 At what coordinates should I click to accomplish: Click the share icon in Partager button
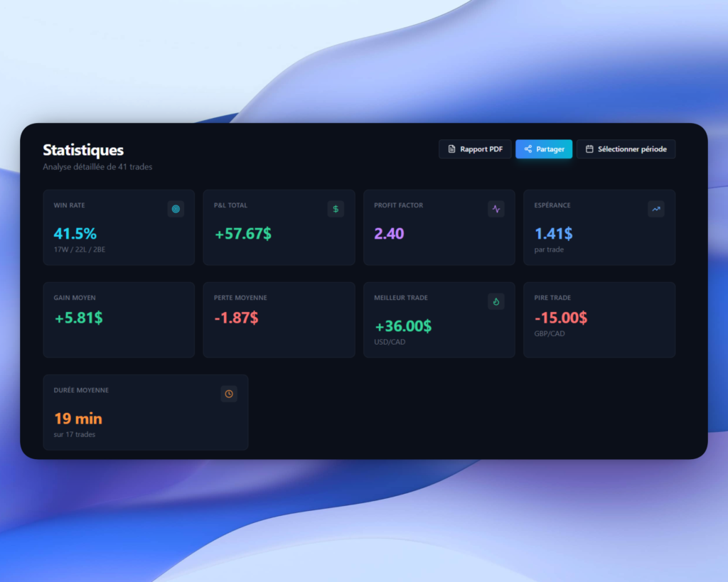528,149
